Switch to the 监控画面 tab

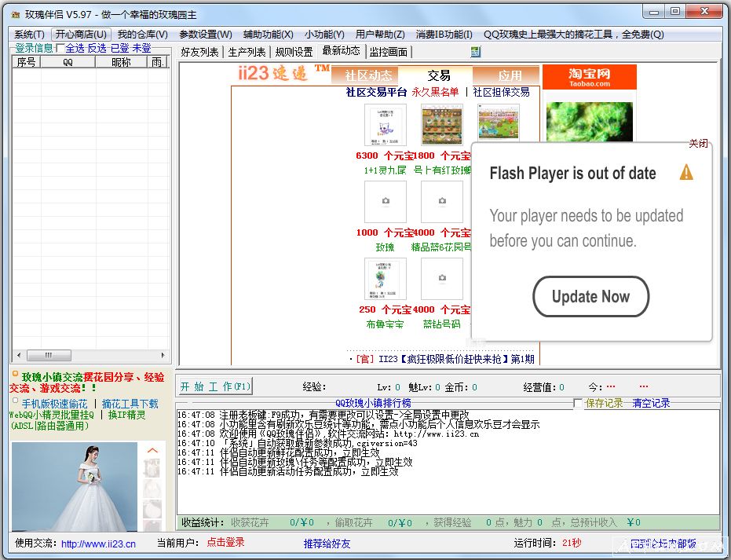coord(389,52)
